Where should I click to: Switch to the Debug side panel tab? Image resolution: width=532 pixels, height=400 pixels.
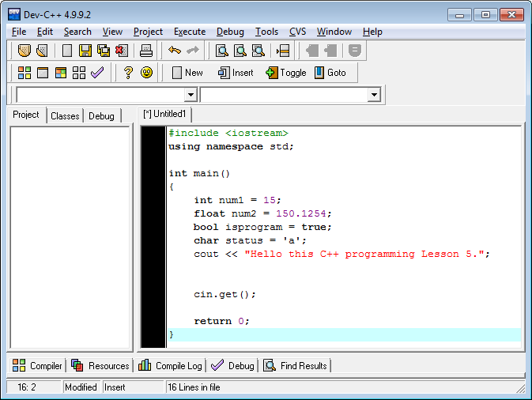click(101, 116)
